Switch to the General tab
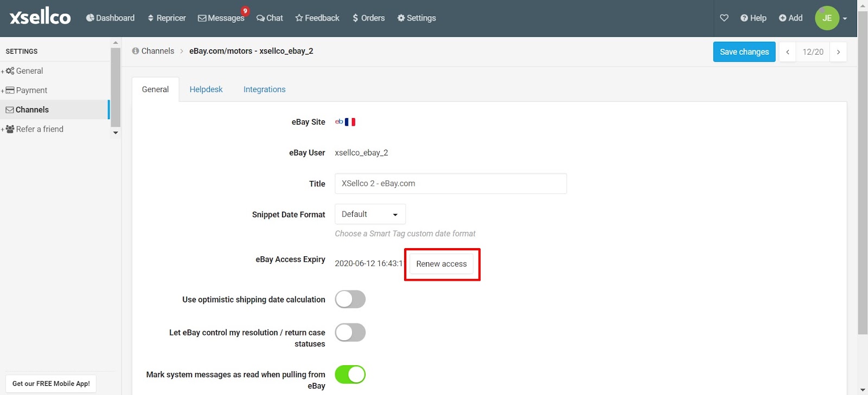 point(155,89)
